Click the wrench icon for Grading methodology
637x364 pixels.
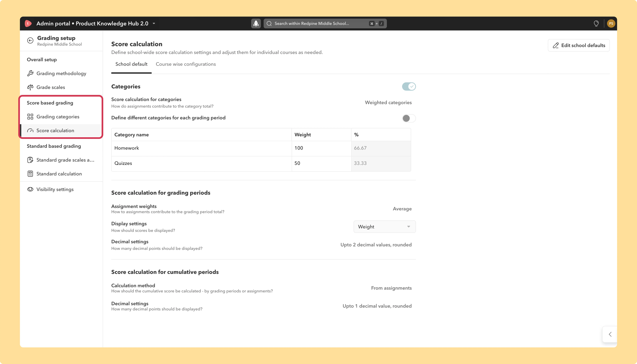coord(30,73)
